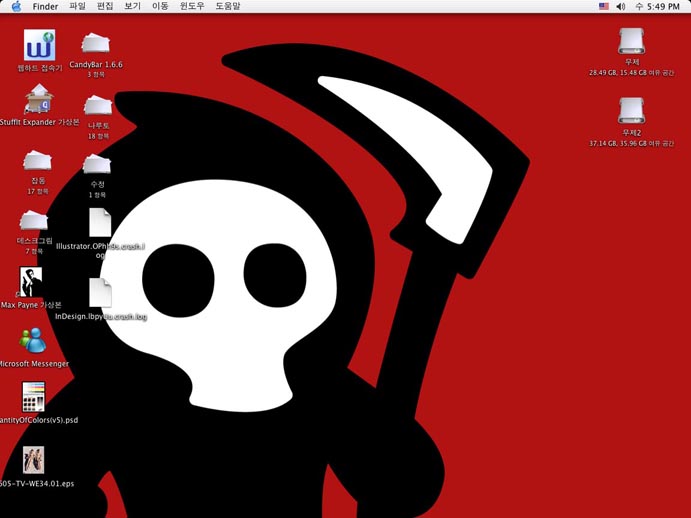
Task: Select the Microsoft Messenger icon
Action: [x=33, y=341]
